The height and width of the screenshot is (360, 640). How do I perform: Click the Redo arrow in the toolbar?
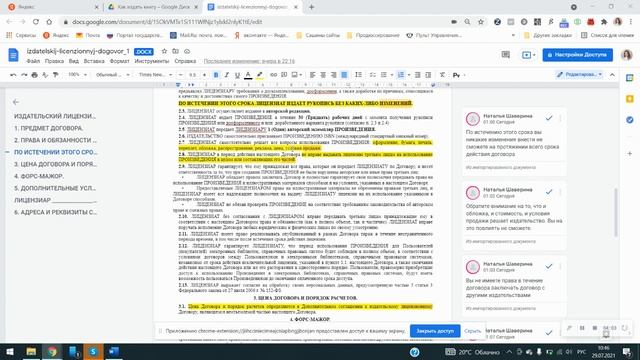click(x=24, y=75)
